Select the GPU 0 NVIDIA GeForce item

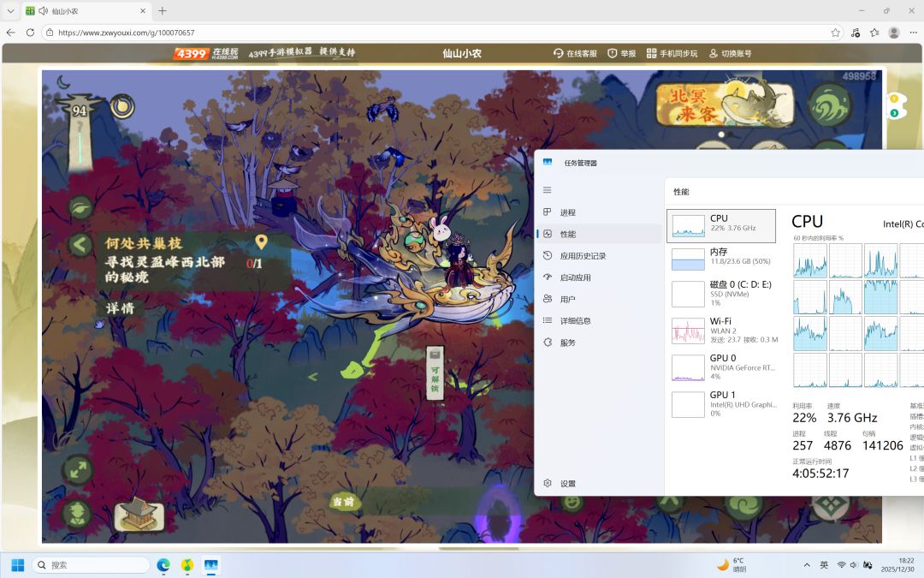[721, 366]
